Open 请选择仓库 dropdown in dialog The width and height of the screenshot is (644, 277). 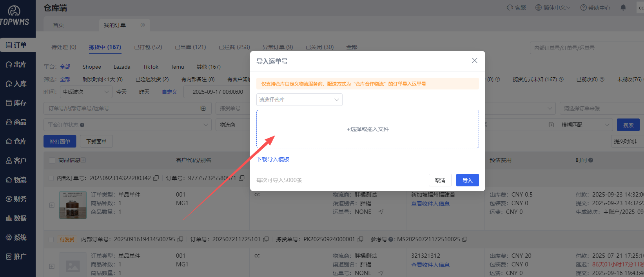click(x=299, y=100)
